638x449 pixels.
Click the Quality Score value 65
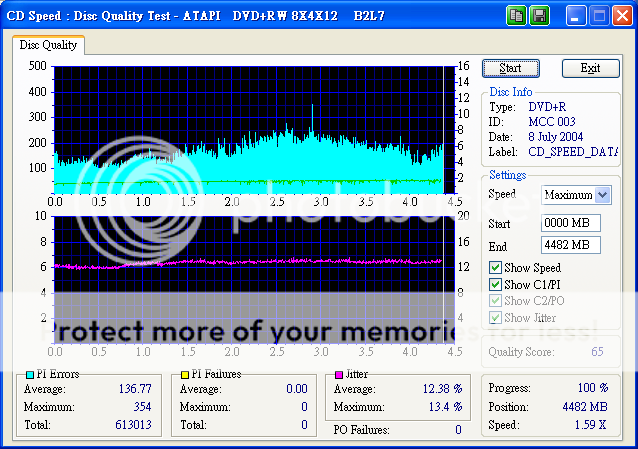596,352
